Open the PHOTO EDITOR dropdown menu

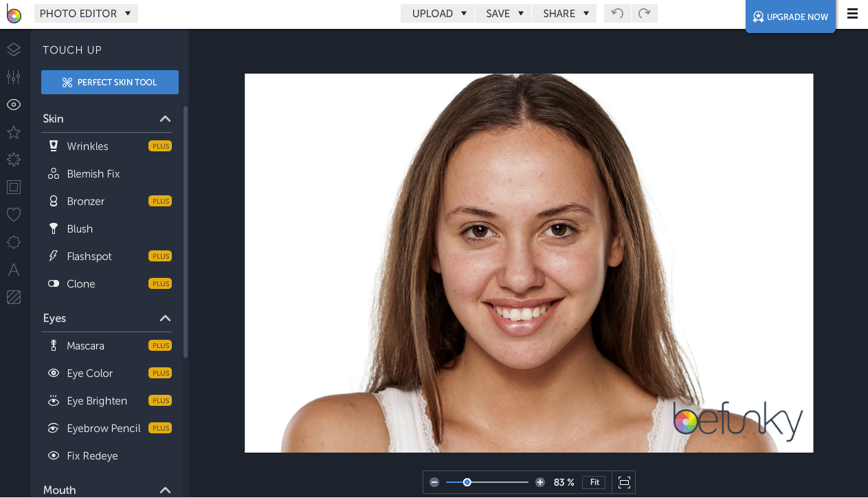coord(86,13)
